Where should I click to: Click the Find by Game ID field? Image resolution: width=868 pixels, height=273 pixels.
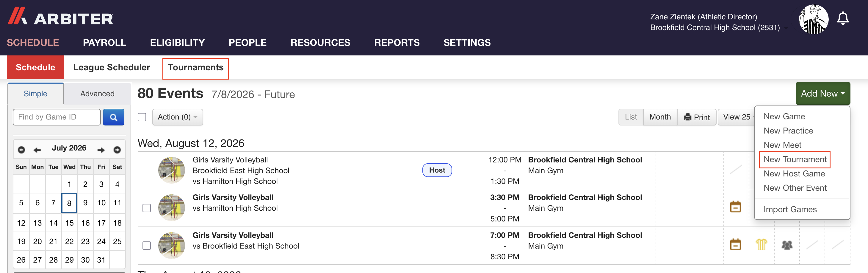(x=57, y=117)
